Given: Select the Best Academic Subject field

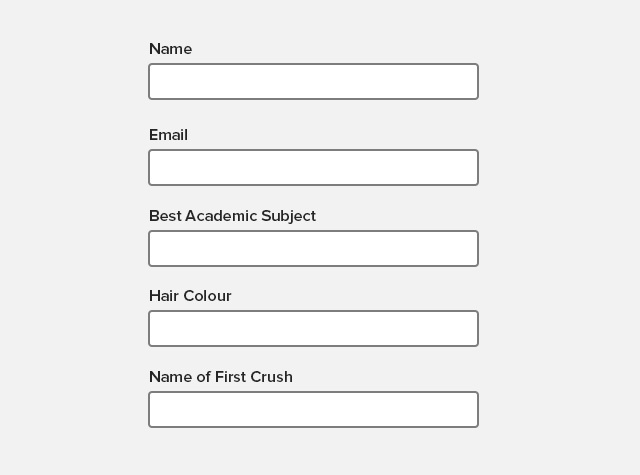Looking at the screenshot, I should point(313,249).
